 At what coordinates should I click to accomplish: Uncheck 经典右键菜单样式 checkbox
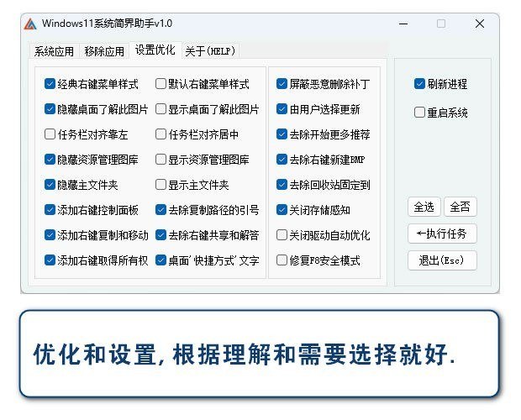pyautogui.click(x=50, y=84)
